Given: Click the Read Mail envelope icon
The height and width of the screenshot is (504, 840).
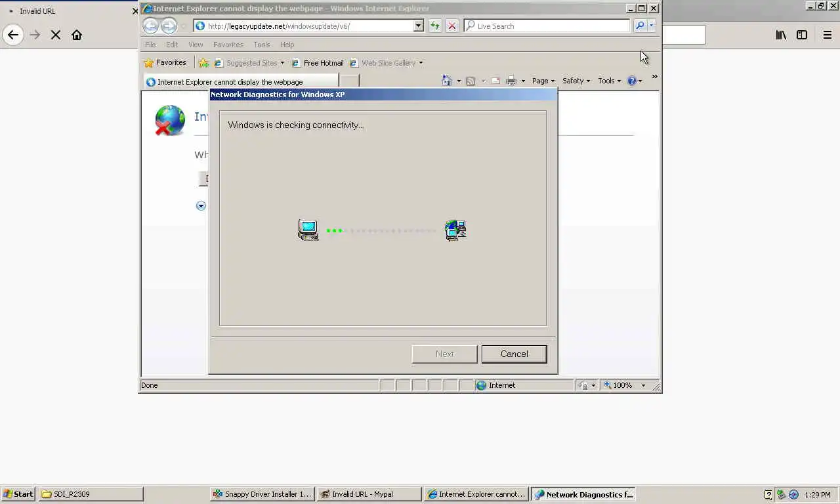Looking at the screenshot, I should (x=495, y=81).
